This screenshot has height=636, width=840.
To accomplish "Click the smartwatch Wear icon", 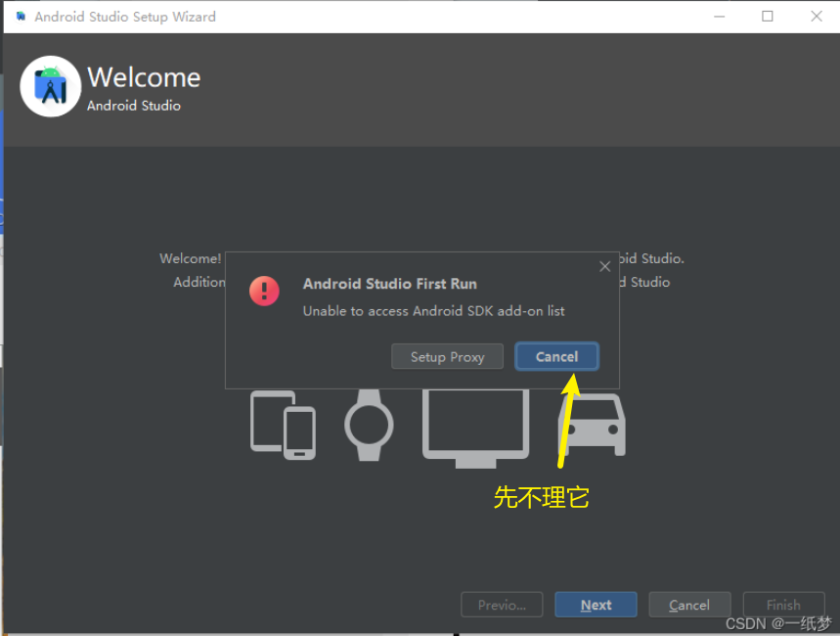I will coord(369,426).
